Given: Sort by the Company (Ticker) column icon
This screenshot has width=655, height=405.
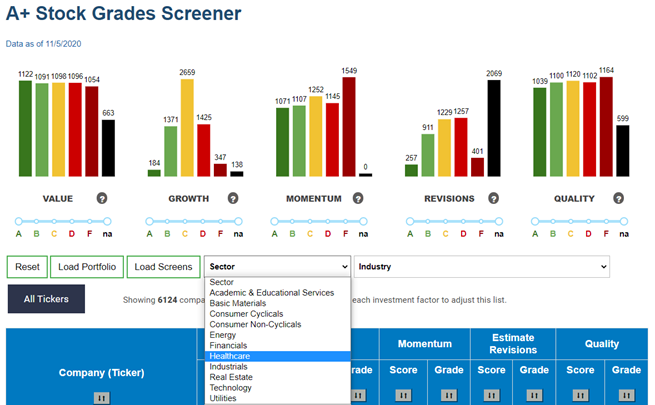Looking at the screenshot, I should (102, 398).
